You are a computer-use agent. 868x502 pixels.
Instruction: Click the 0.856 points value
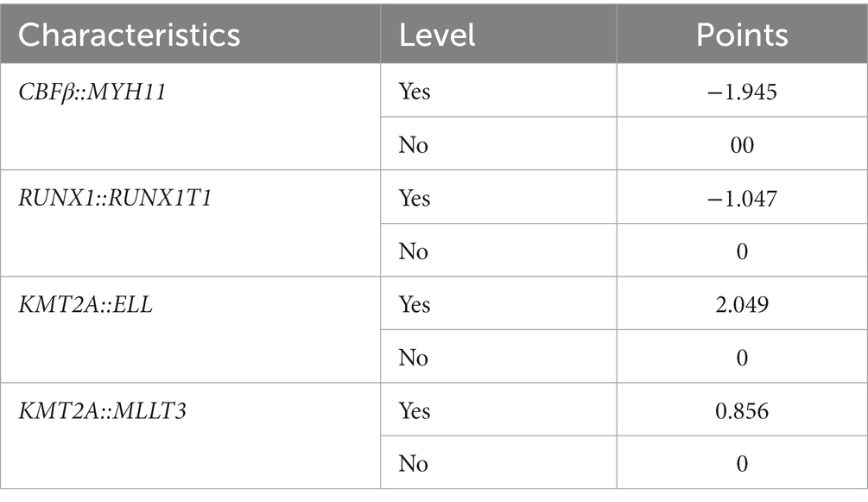click(x=742, y=410)
